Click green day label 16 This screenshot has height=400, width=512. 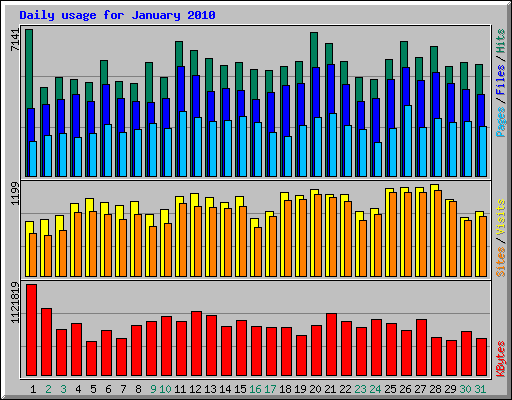(x=255, y=389)
